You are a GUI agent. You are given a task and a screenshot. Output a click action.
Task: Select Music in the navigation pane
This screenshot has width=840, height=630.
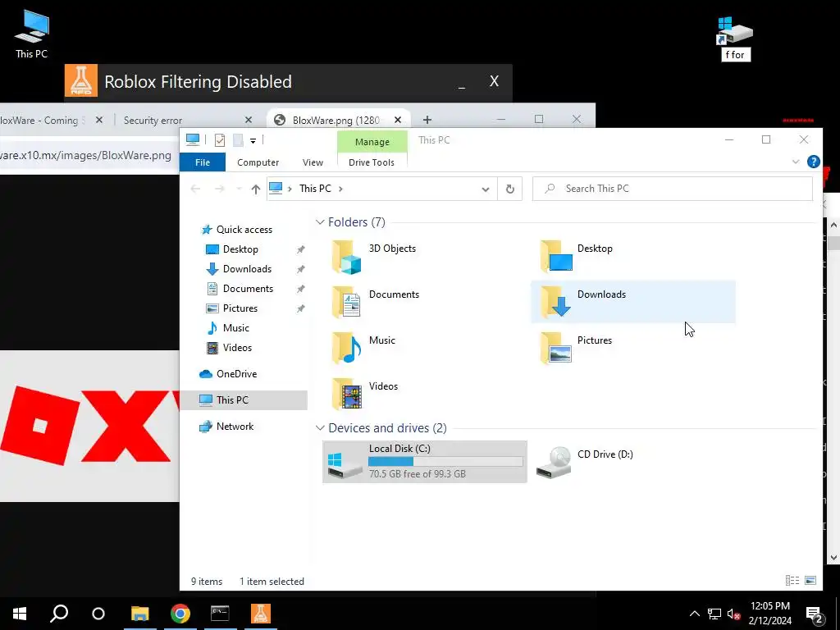point(235,328)
